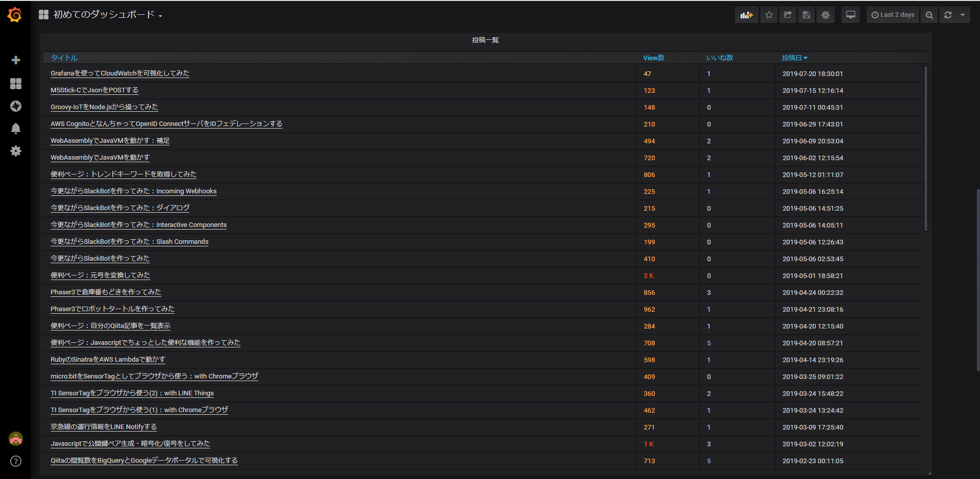Open article Phaser3で倉庫番もどきを作ってみた

tap(106, 292)
